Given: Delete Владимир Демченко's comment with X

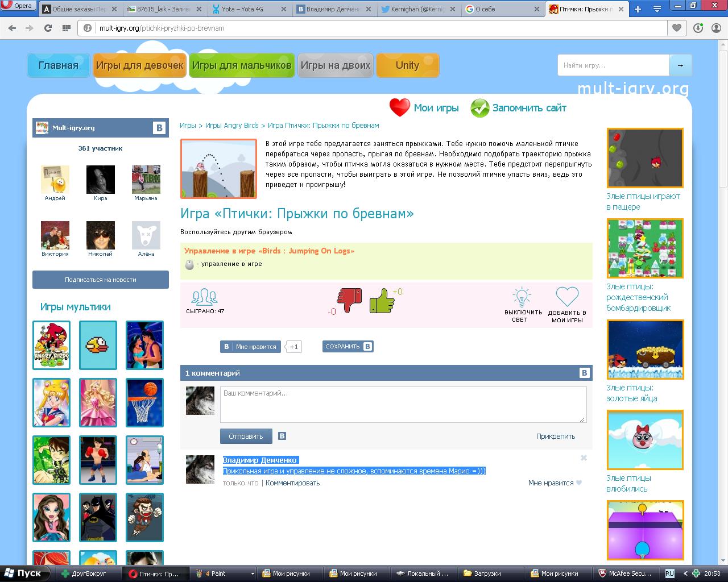Looking at the screenshot, I should [x=584, y=458].
